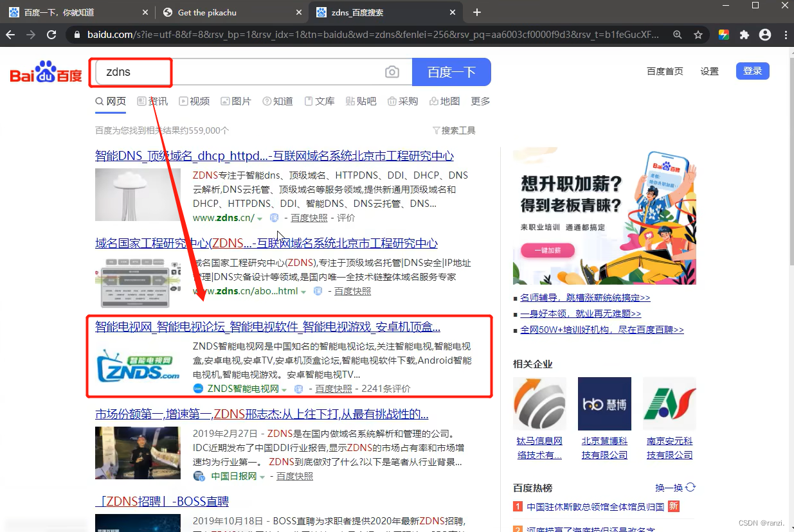This screenshot has width=794, height=532.
Task: Switch to the 百度一下，你就知道 tab
Action: pos(78,12)
